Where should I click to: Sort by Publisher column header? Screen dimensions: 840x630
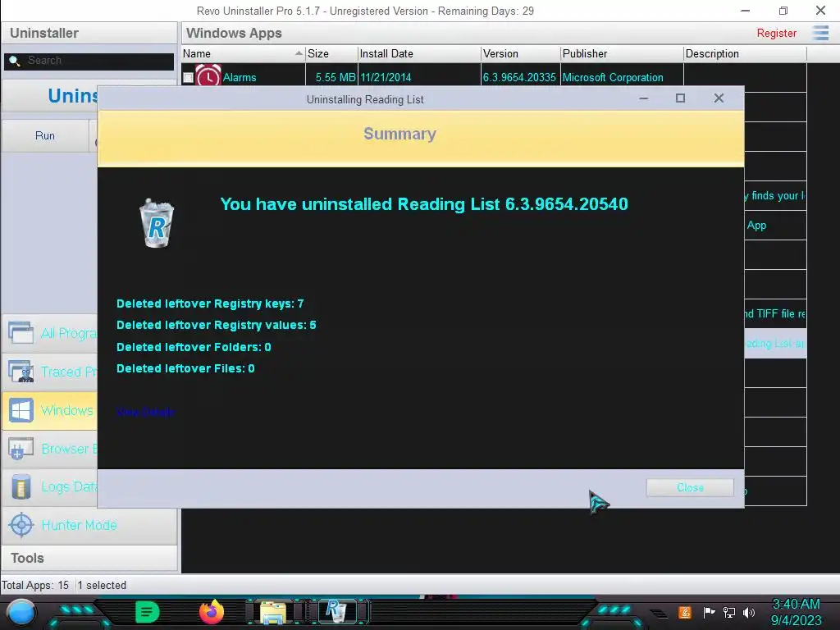[x=622, y=53]
